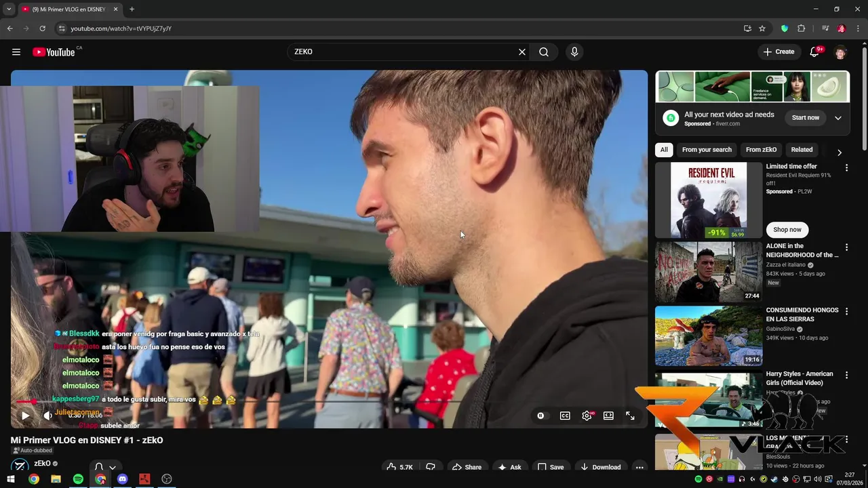
Task: Go to the YouTube home logo
Action: 54,52
